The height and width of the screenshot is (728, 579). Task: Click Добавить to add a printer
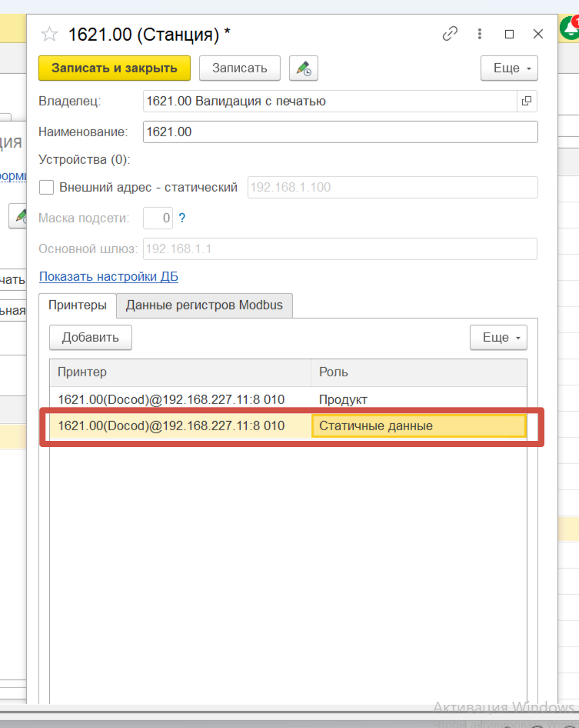click(x=91, y=337)
